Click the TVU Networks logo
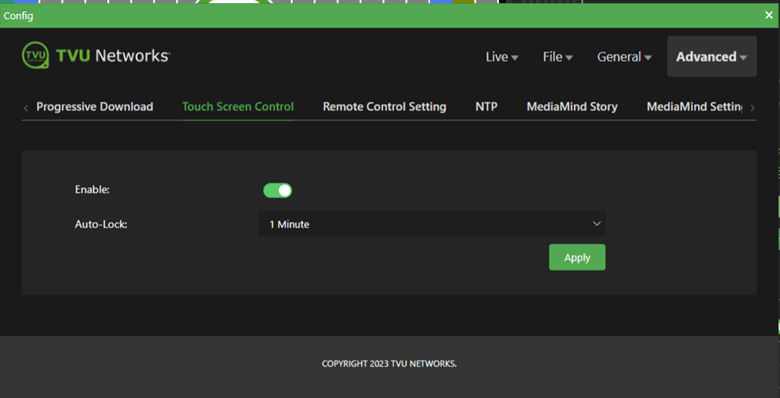The width and height of the screenshot is (780, 398). [x=96, y=56]
